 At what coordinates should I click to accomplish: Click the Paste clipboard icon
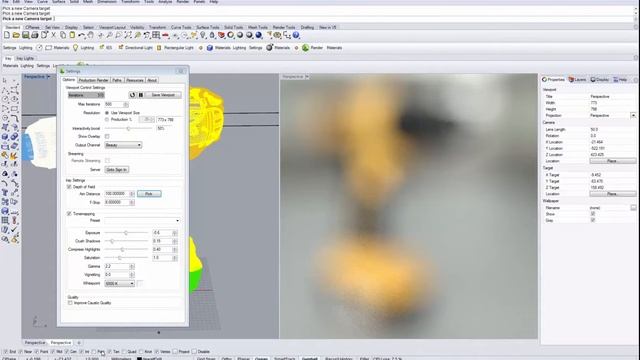click(x=72, y=36)
